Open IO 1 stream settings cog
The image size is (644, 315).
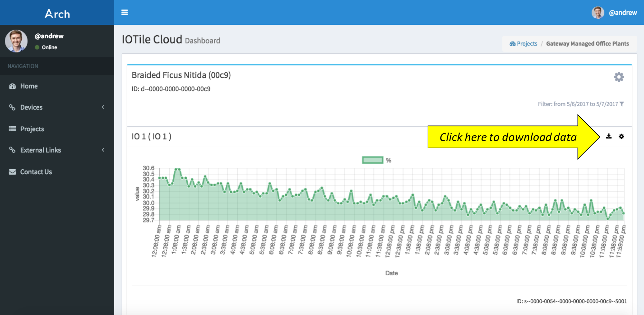[621, 136]
